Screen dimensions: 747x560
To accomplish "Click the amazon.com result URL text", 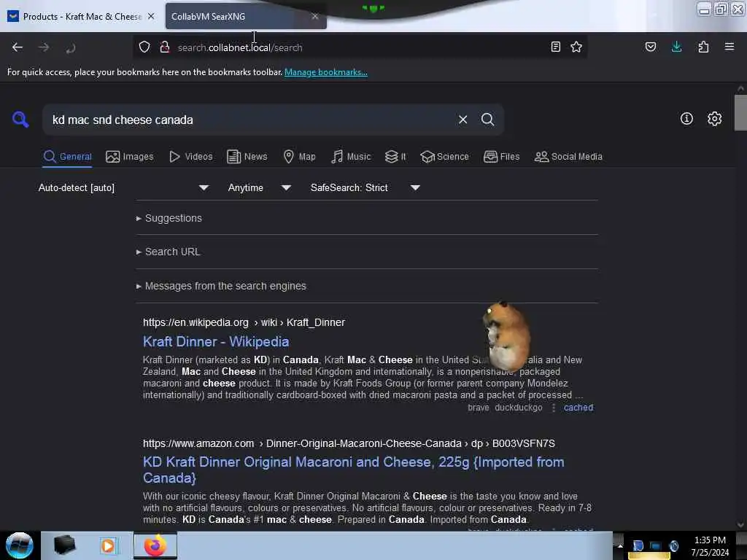I will (349, 443).
